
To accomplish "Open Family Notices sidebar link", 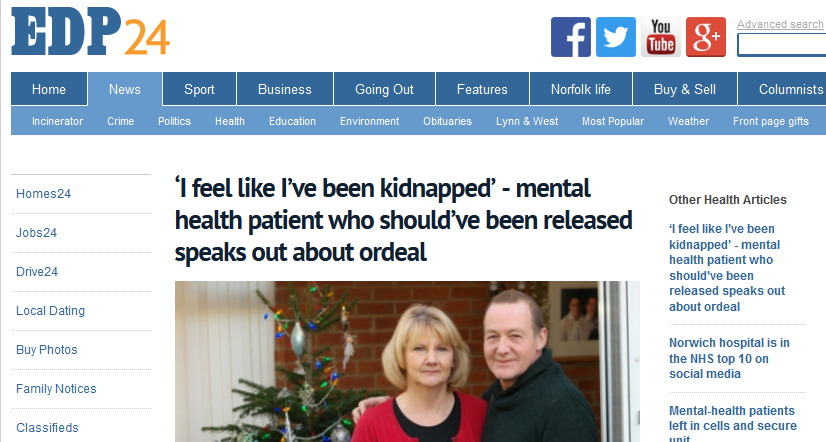I will [x=56, y=389].
